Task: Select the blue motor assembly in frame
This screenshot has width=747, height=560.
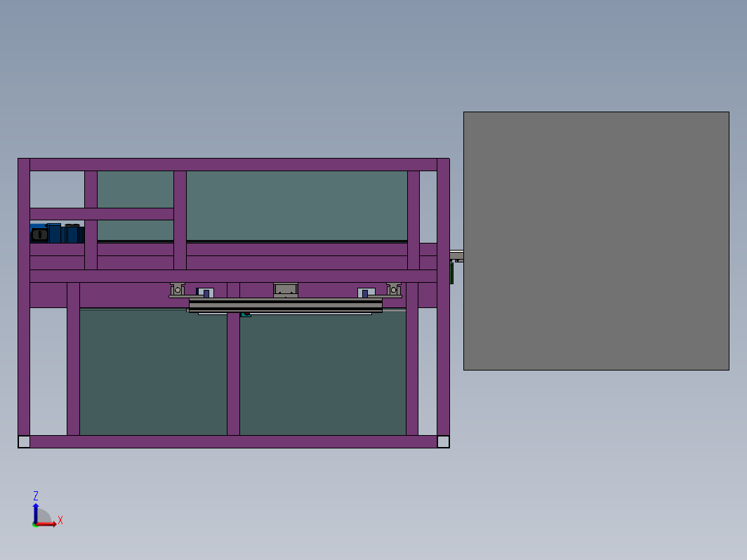Action: pyautogui.click(x=57, y=233)
